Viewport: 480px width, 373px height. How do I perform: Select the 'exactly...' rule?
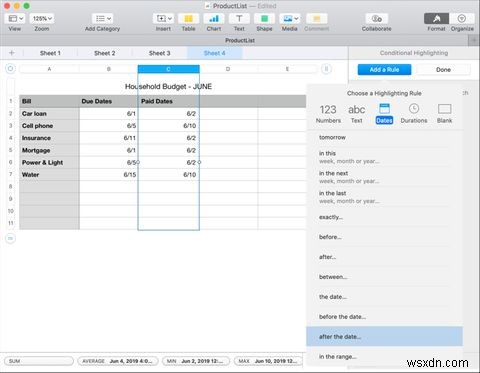tap(385, 217)
